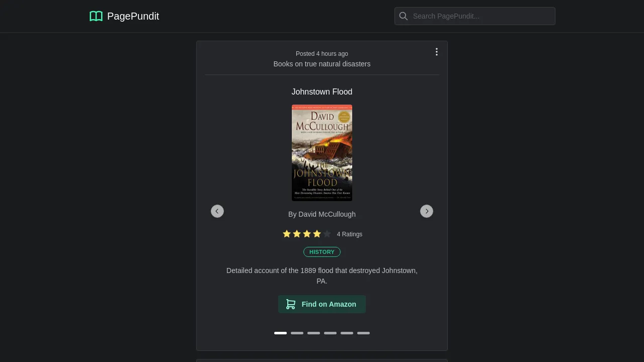Jump to the second carousel slide indicator

coord(297,333)
